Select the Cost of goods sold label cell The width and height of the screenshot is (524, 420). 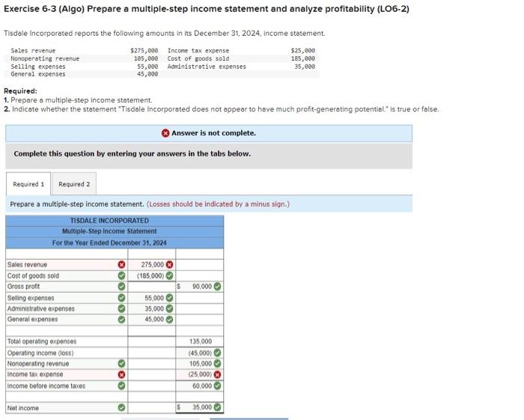tap(67, 276)
